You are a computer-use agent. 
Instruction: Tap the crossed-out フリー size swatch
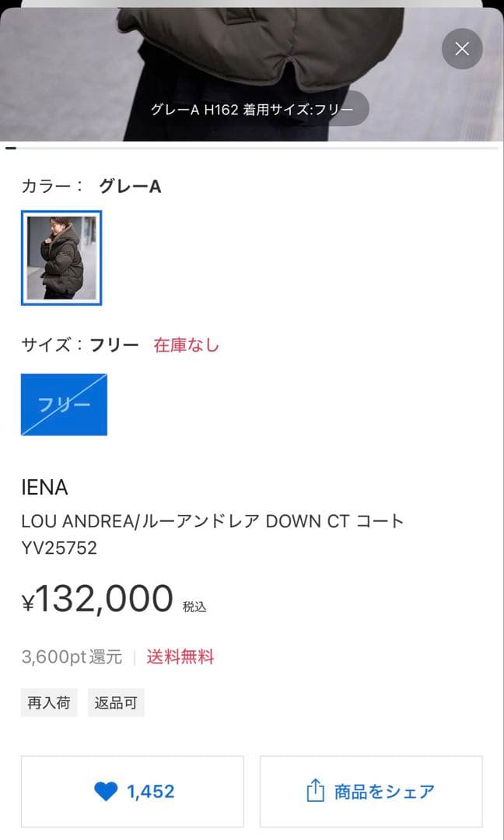coord(64,404)
